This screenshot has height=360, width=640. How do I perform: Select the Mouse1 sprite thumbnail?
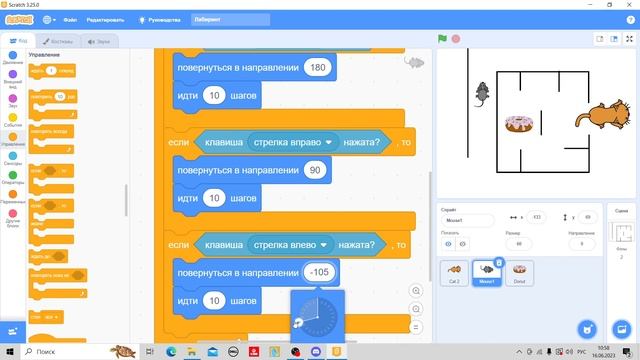point(487,273)
